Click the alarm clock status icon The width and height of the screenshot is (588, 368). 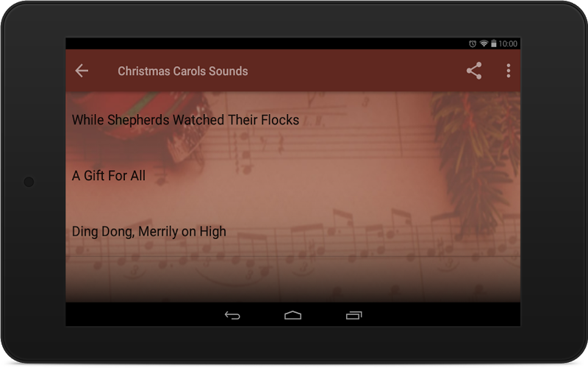coord(473,44)
